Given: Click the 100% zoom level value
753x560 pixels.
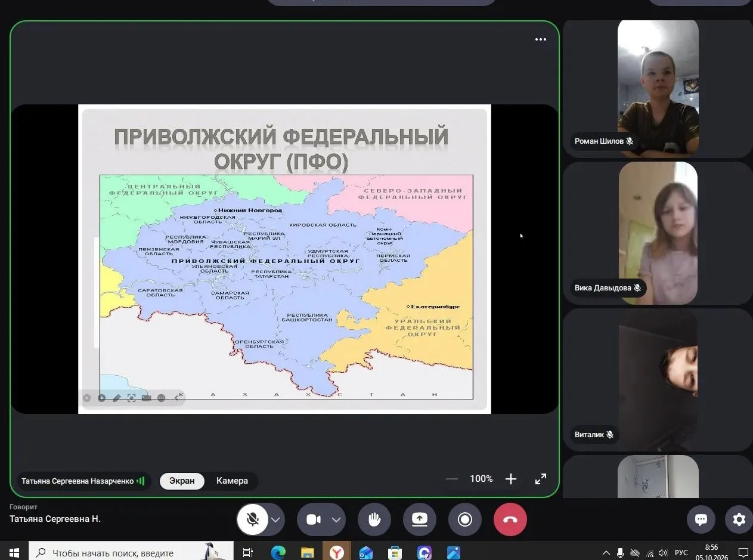Looking at the screenshot, I should tap(481, 479).
